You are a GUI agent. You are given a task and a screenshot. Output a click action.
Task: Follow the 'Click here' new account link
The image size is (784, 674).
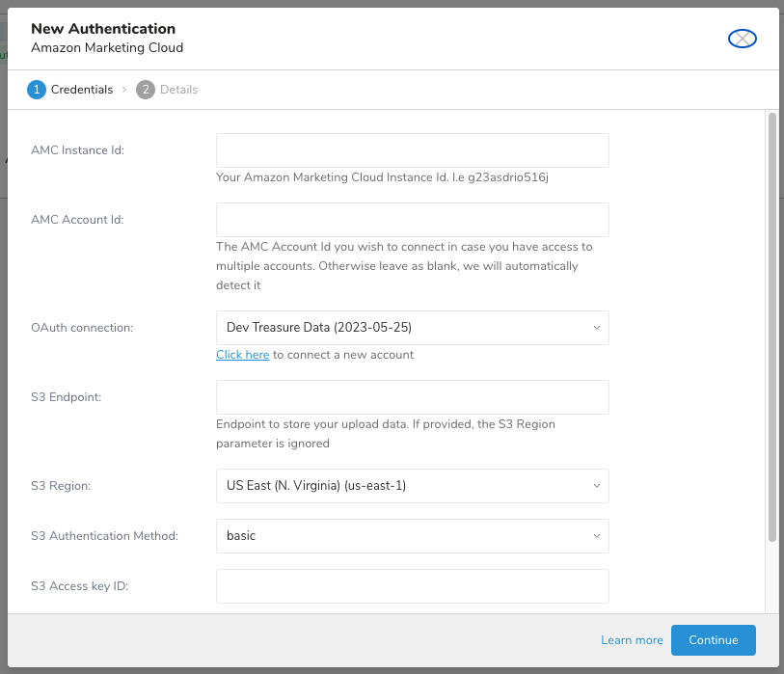click(x=242, y=355)
